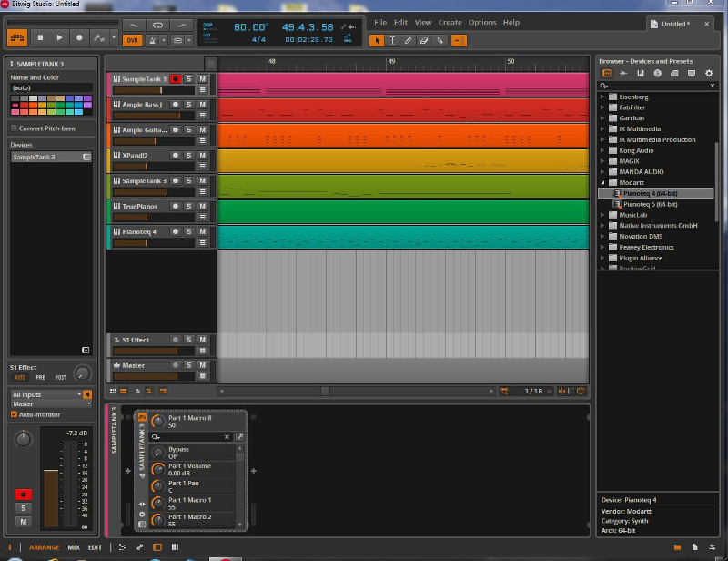This screenshot has height=561, width=728.
Task: Toggle follow playback orange arrow button
Action: [459, 40]
